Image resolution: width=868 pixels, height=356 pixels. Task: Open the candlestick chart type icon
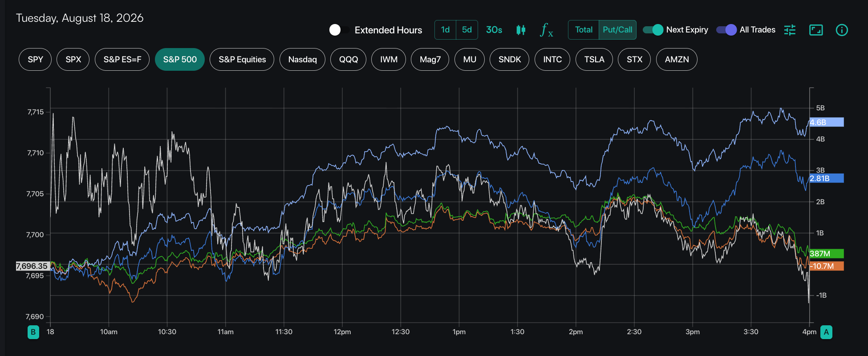[x=521, y=30]
